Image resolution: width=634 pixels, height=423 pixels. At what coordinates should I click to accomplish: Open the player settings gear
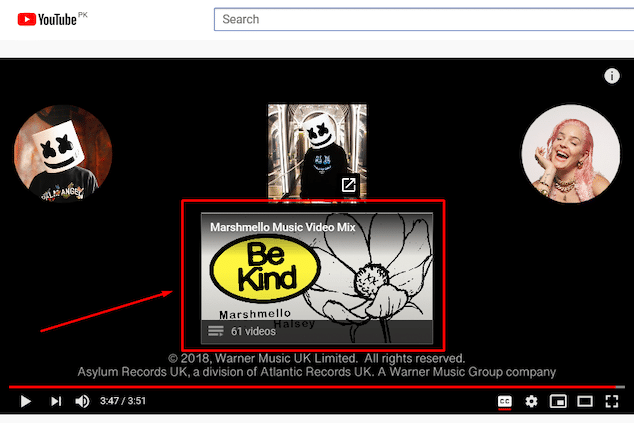[531, 401]
